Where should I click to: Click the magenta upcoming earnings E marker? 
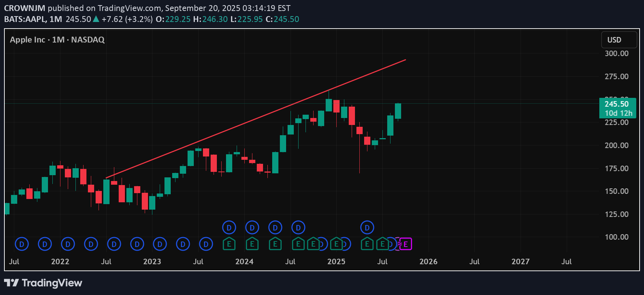pos(406,244)
